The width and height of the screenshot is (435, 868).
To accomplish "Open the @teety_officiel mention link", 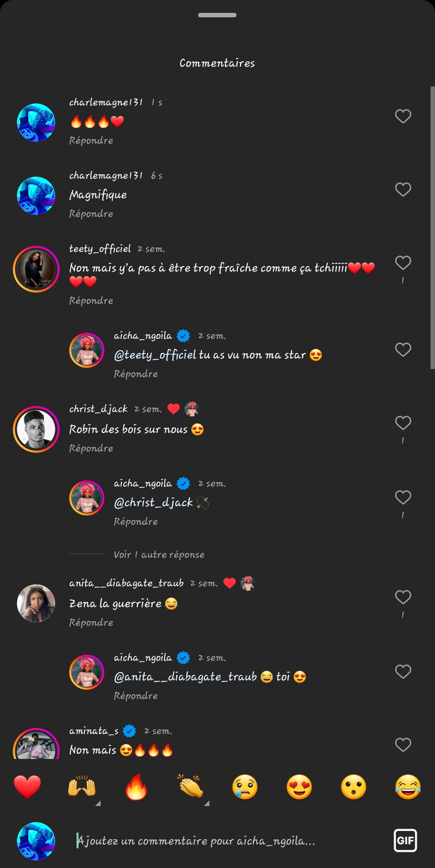I will coord(155,355).
